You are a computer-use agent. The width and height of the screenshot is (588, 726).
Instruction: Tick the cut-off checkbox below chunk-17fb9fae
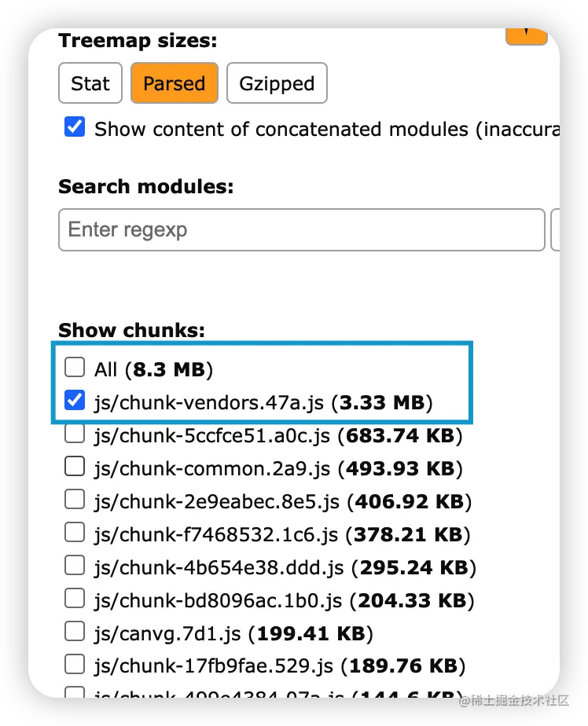tap(75, 693)
